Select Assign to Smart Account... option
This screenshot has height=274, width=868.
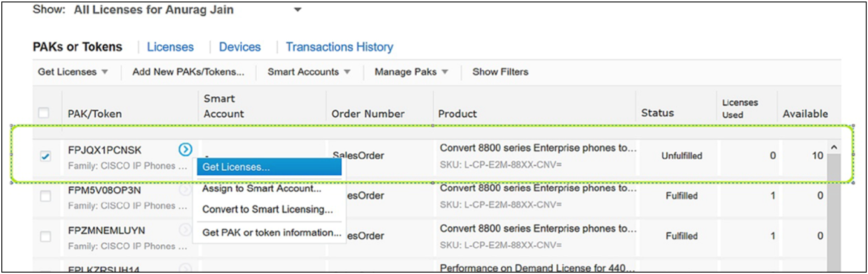click(262, 189)
